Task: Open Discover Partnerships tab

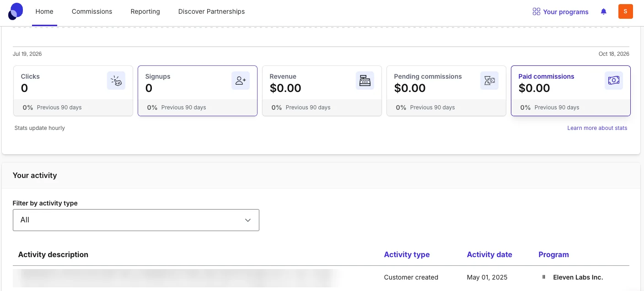Action: pos(211,12)
